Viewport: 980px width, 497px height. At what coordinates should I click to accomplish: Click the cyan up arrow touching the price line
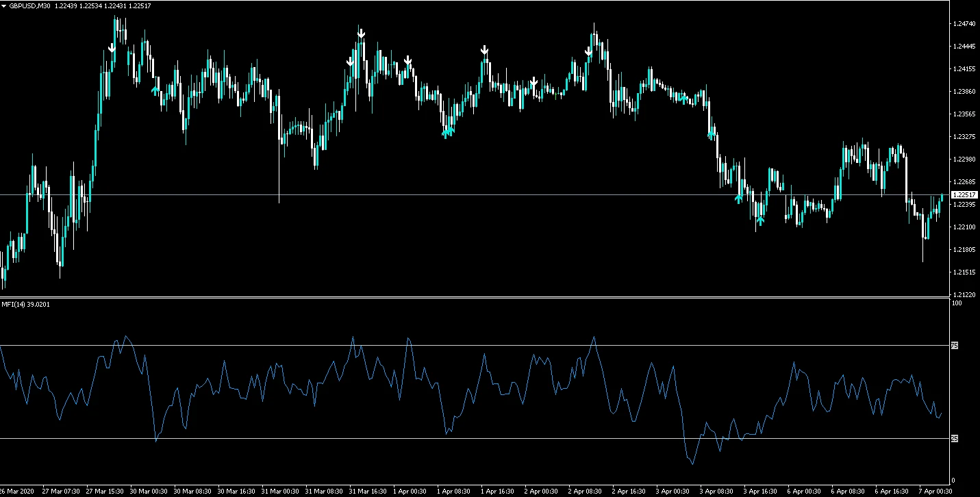click(x=738, y=199)
